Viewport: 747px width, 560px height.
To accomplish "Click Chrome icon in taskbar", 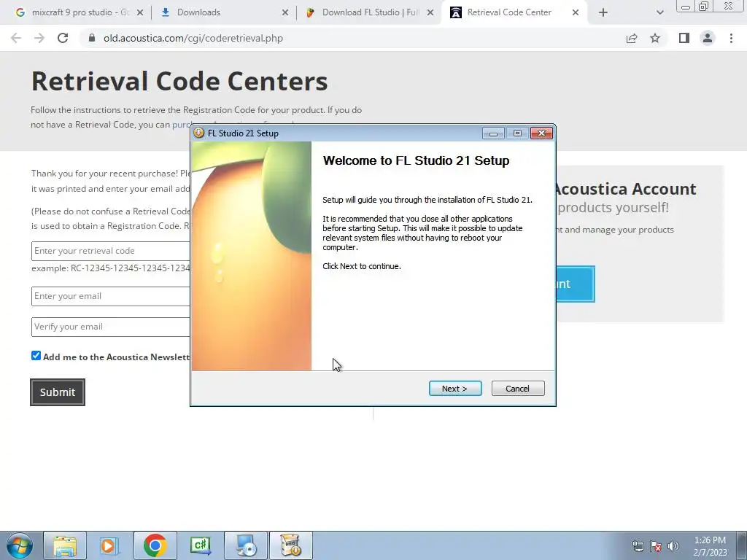I will 155,545.
